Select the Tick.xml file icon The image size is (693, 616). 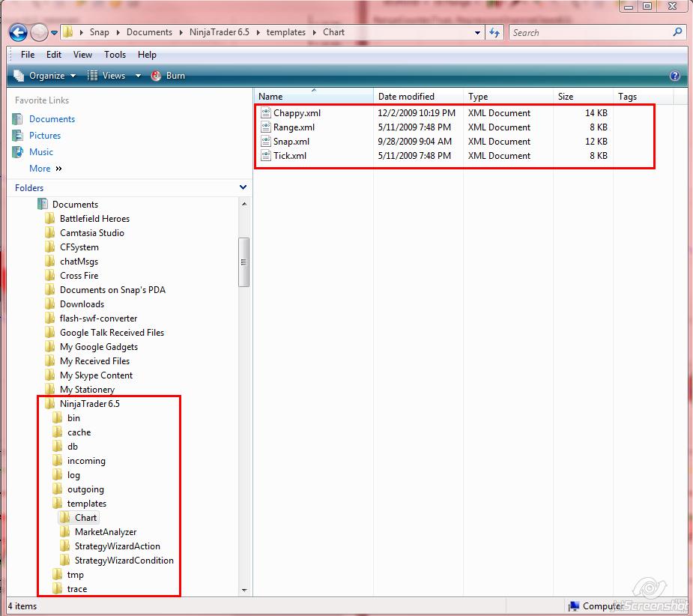click(266, 156)
